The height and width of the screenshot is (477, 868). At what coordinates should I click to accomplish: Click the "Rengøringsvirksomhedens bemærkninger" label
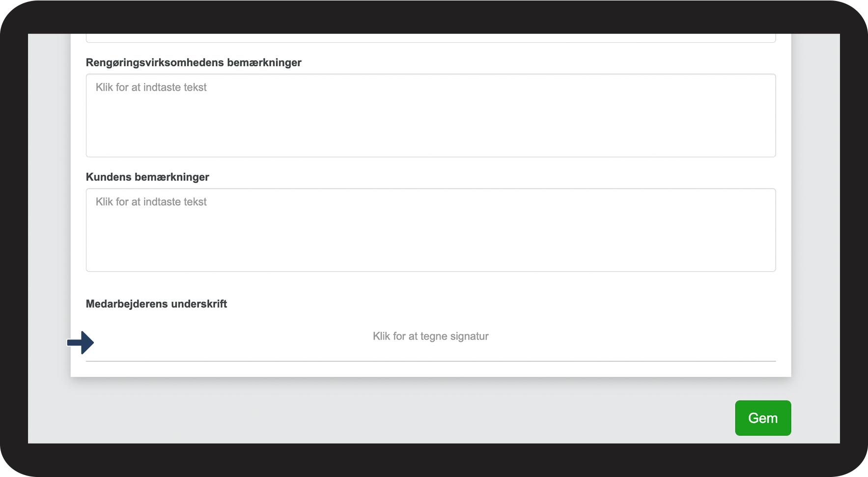tap(194, 63)
